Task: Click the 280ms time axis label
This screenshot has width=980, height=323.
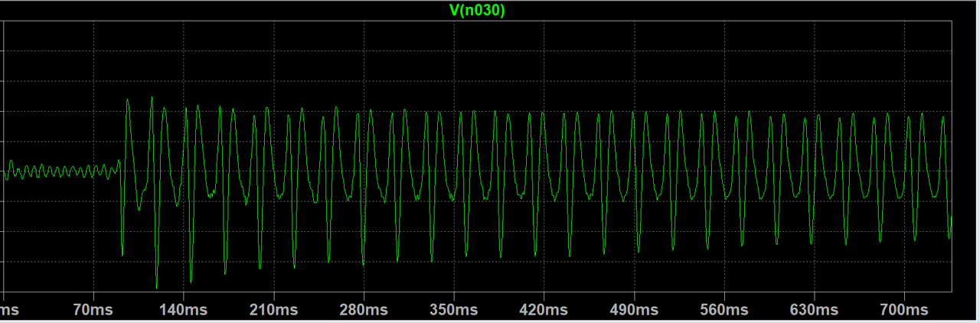Action: click(x=364, y=310)
